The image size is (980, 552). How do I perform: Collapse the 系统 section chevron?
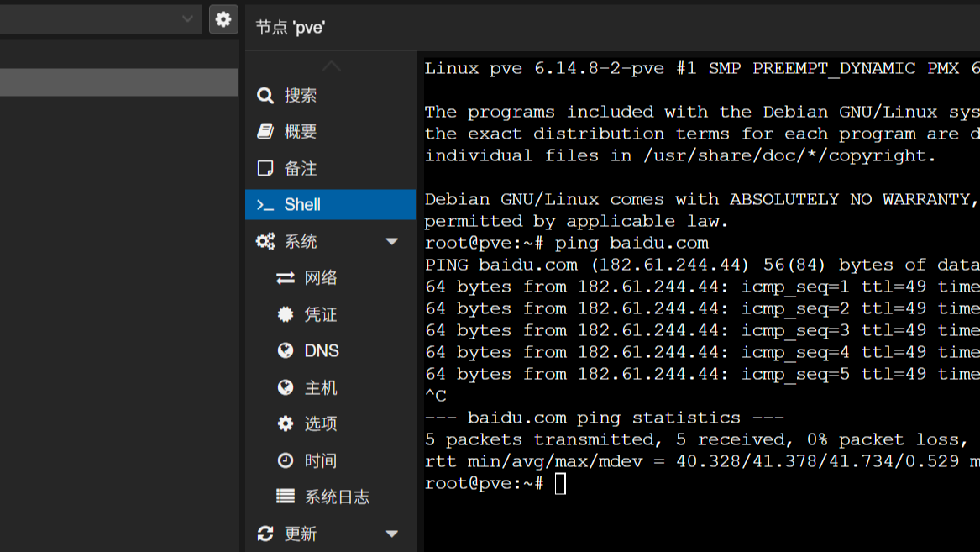click(x=391, y=241)
